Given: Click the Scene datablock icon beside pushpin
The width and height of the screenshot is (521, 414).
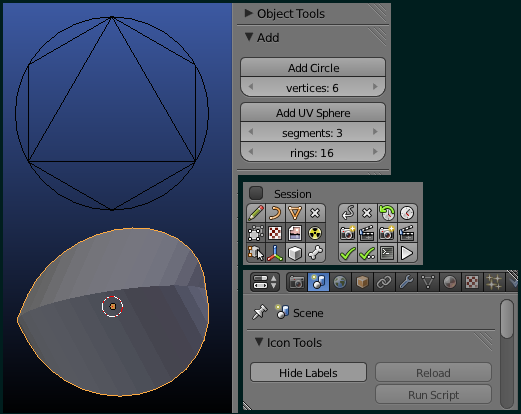Looking at the screenshot, I should [x=282, y=312].
